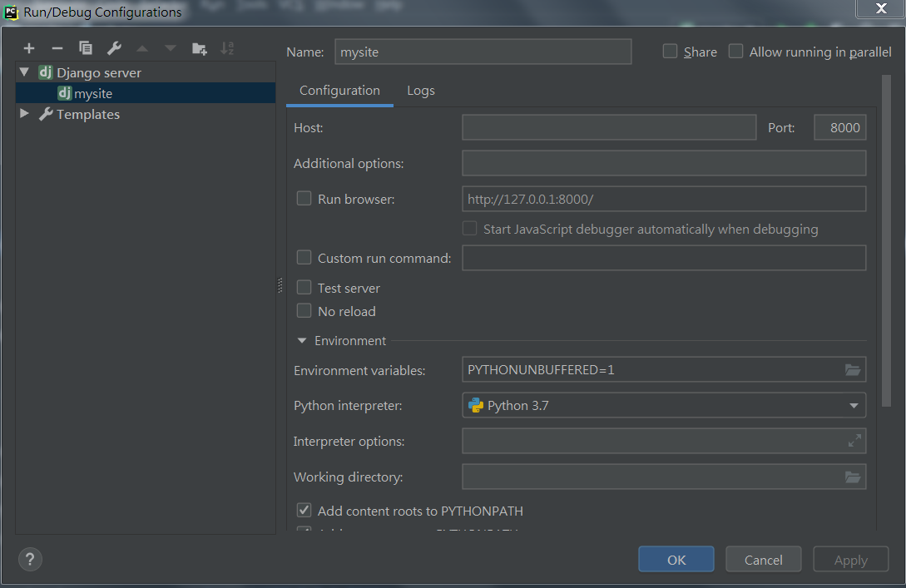
Task: Toggle Start JavaScript debugger automatically checkbox
Action: (x=469, y=229)
